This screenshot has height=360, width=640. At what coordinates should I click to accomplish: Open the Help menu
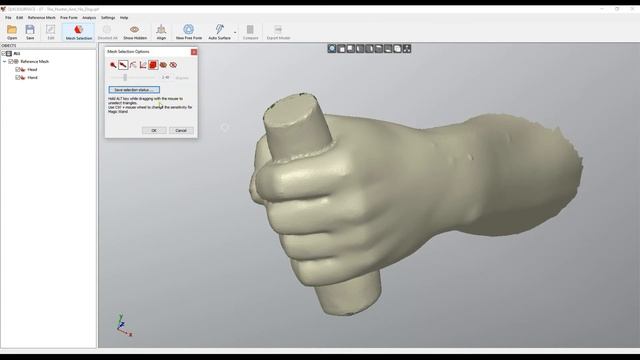(x=124, y=18)
